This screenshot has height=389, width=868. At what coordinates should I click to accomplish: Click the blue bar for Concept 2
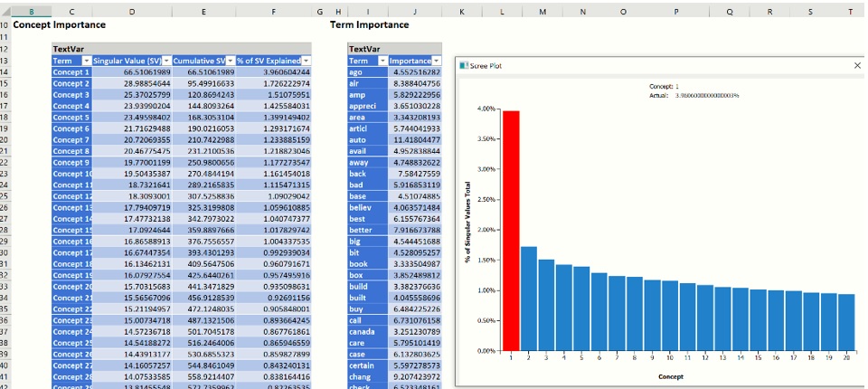coord(529,299)
